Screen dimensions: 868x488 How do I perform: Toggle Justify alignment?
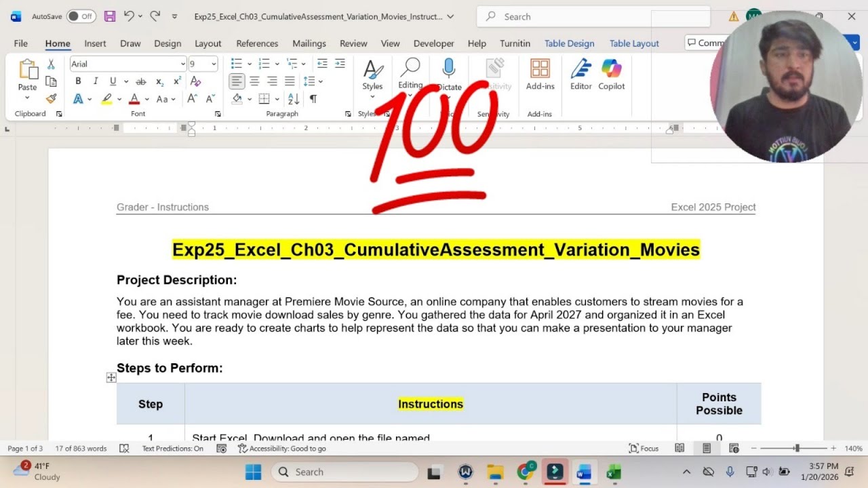(x=290, y=81)
